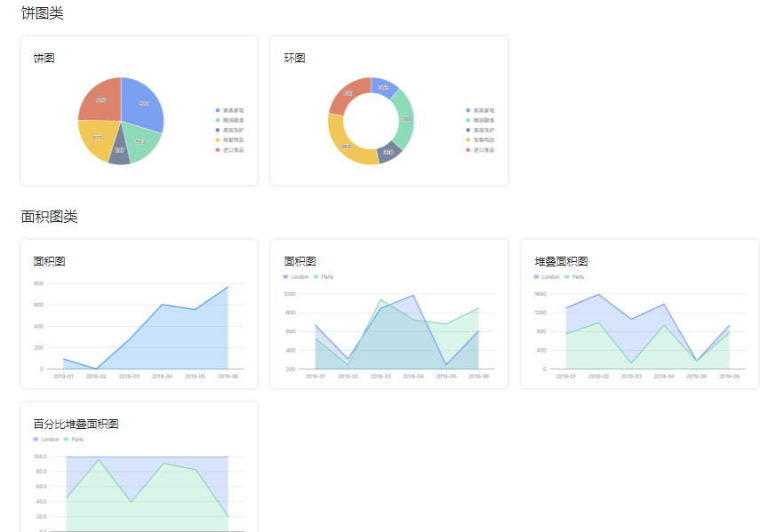Click 美容洗护 legend dot in the 环图 donut chart
The image size is (760, 532).
pyautogui.click(x=468, y=130)
